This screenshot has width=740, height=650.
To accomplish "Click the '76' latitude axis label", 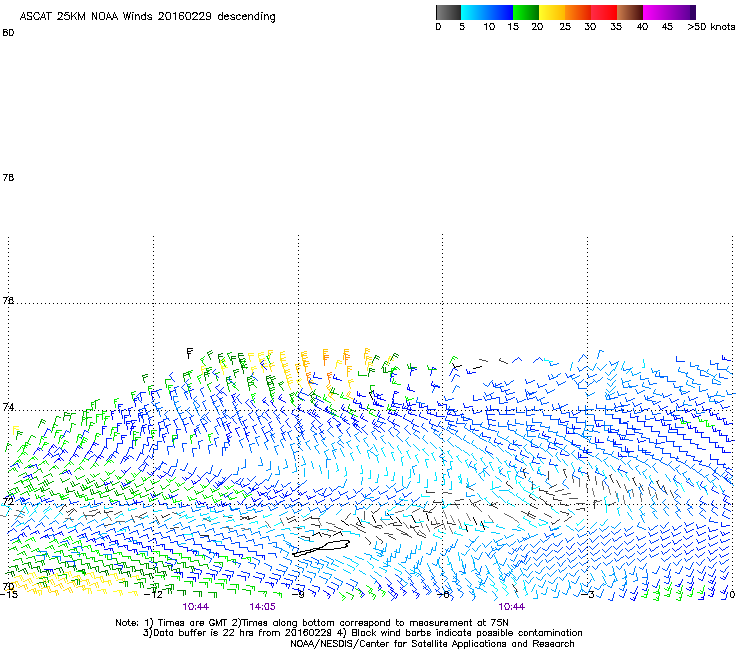I will 8,300.
